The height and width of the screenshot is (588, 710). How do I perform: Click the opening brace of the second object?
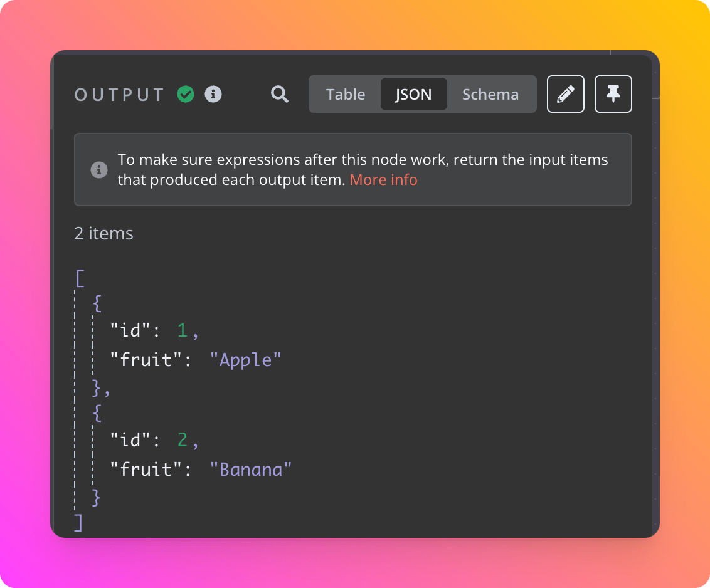coord(97,412)
